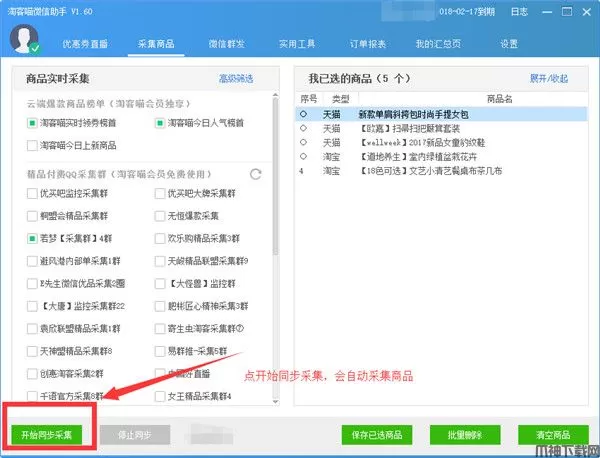This screenshot has height=458, width=600.
Task: Click 开始同步采集 start sync button
Action: (47, 435)
